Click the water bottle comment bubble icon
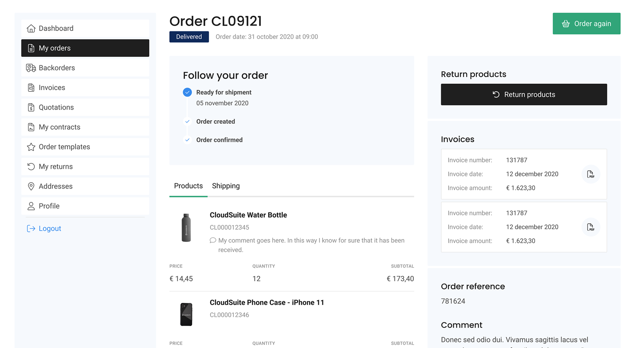 click(x=213, y=240)
